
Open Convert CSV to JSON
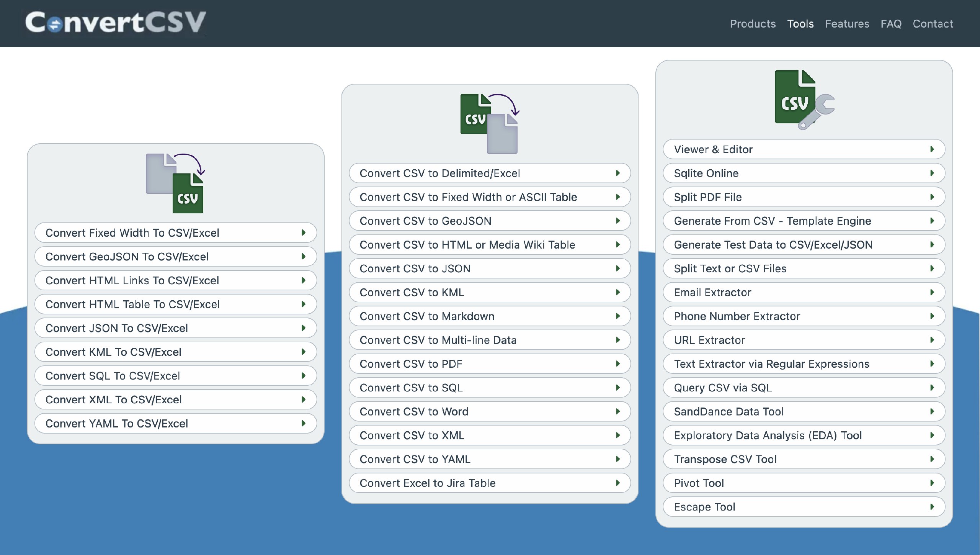[415, 268]
